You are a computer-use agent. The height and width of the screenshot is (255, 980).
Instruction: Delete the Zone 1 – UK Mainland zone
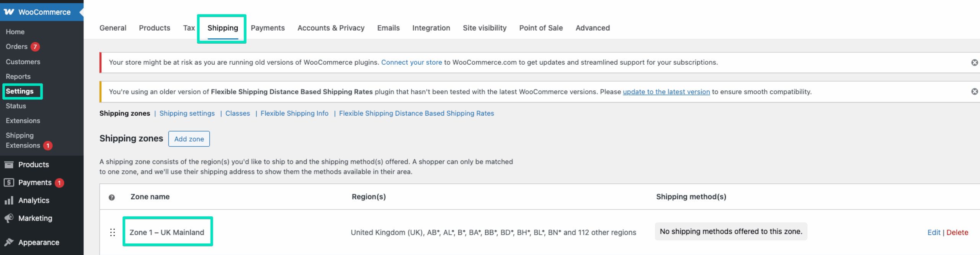point(957,232)
